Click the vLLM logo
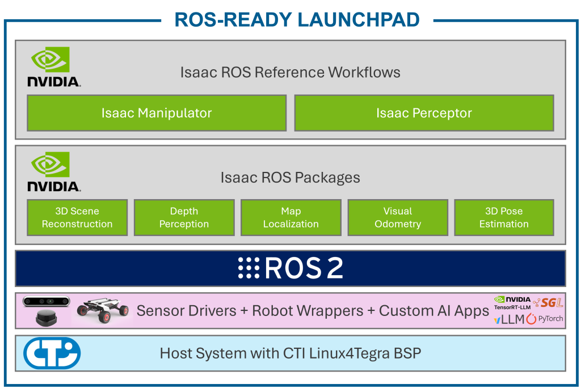581x392 pixels. point(509,319)
